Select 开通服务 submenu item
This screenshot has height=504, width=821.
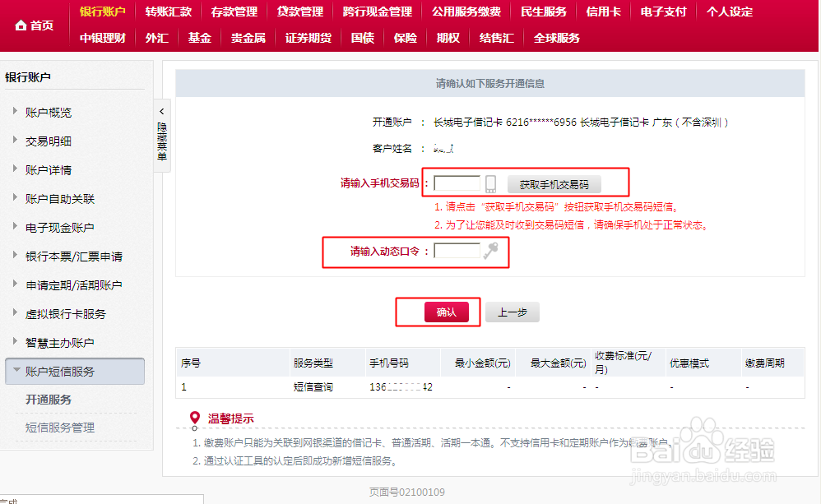pos(49,400)
